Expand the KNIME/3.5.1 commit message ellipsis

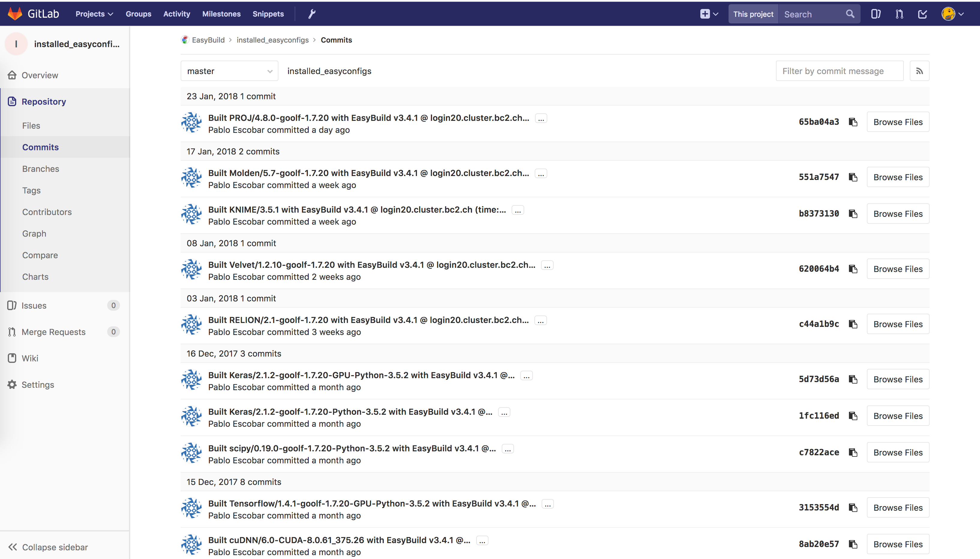(518, 210)
